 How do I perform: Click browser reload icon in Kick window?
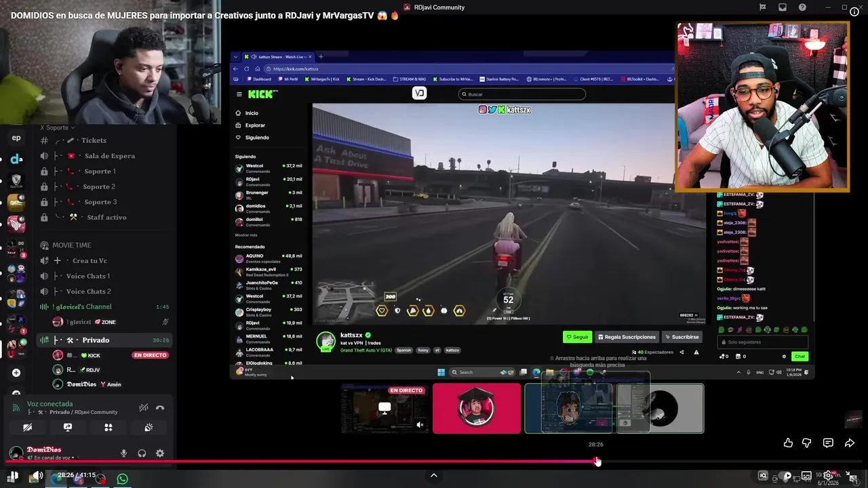tap(247, 68)
